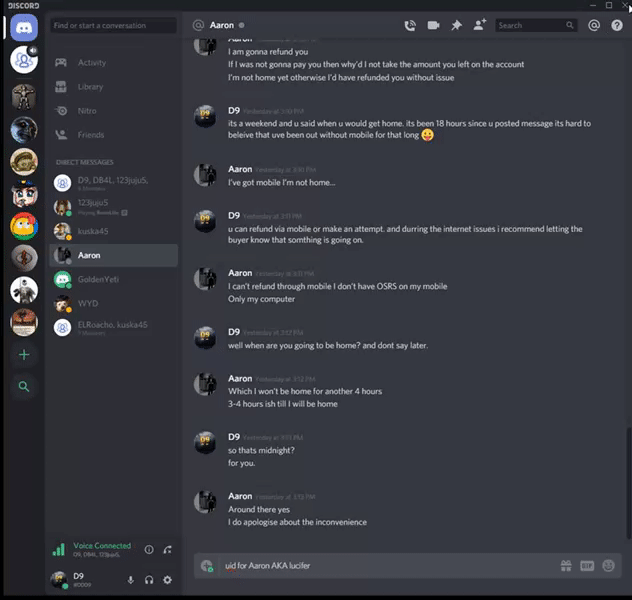Click message "I do apologise about the inconvenience"
Screen dimensions: 632x600
pyautogui.click(x=297, y=522)
